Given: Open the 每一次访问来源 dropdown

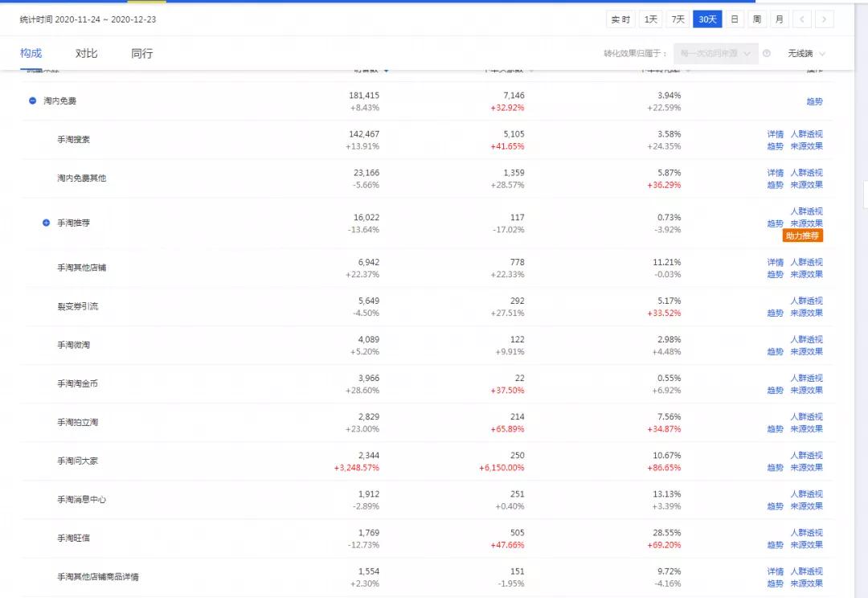Looking at the screenshot, I should pyautogui.click(x=715, y=54).
